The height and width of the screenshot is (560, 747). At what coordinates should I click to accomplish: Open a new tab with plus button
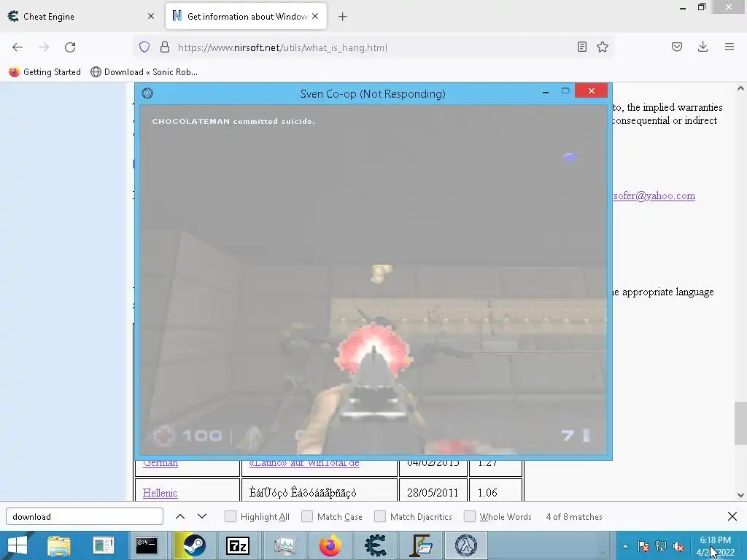click(343, 17)
